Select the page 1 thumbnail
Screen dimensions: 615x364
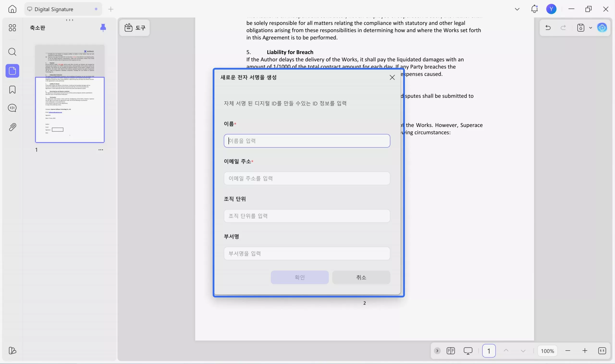point(70,94)
